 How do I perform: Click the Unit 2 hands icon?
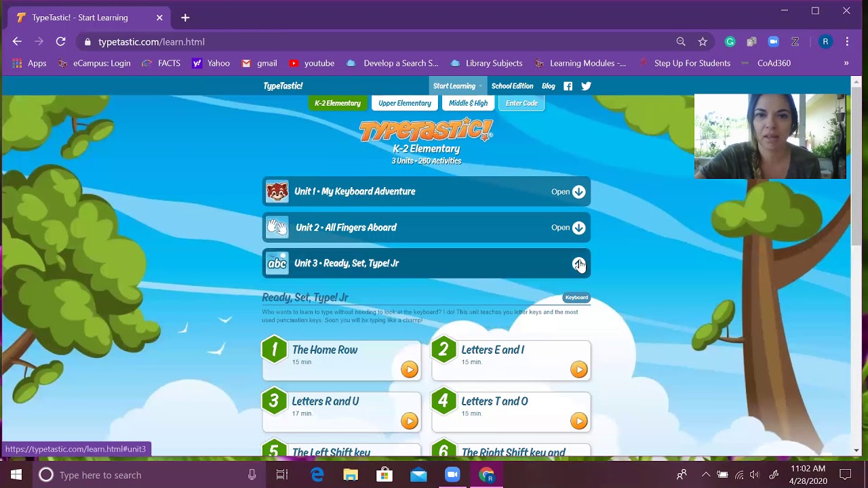pyautogui.click(x=277, y=228)
